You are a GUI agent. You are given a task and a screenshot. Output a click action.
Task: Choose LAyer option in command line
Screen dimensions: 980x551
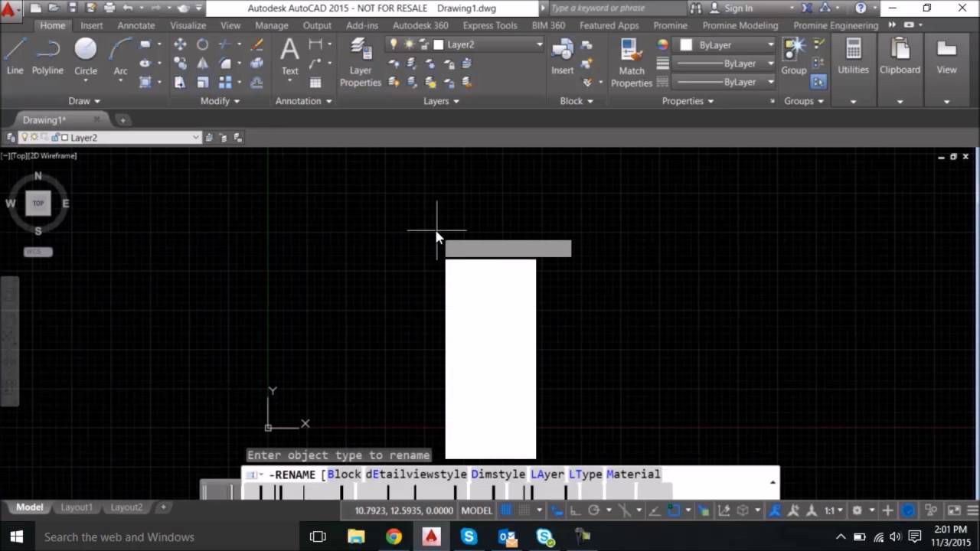547,474
